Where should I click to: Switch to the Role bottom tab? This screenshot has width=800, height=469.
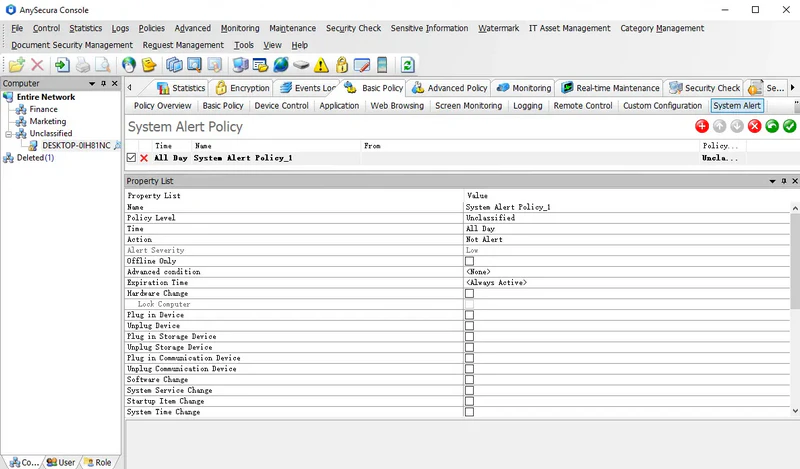(x=98, y=462)
